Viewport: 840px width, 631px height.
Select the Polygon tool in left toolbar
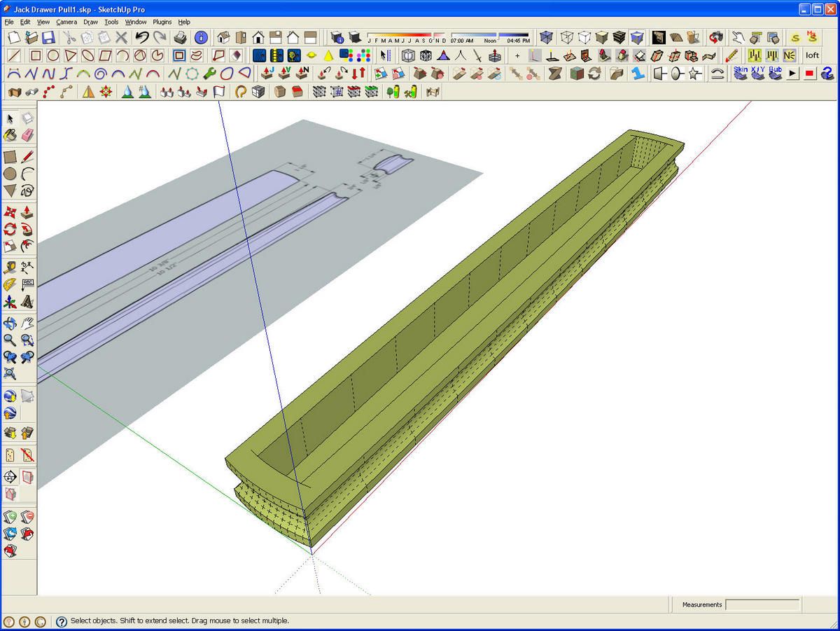(x=10, y=190)
